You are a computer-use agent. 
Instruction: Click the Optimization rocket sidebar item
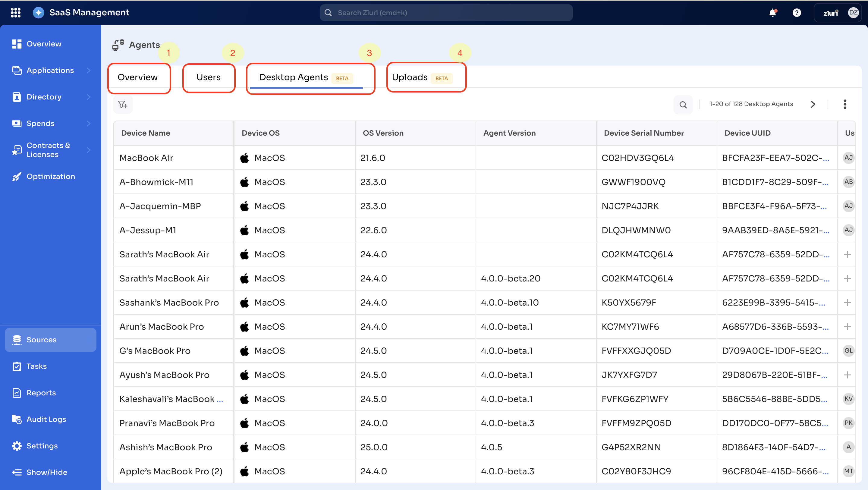(x=51, y=177)
